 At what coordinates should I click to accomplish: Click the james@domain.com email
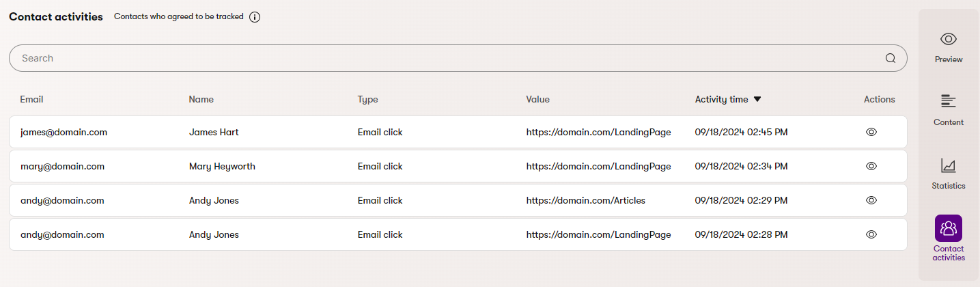coord(64,132)
